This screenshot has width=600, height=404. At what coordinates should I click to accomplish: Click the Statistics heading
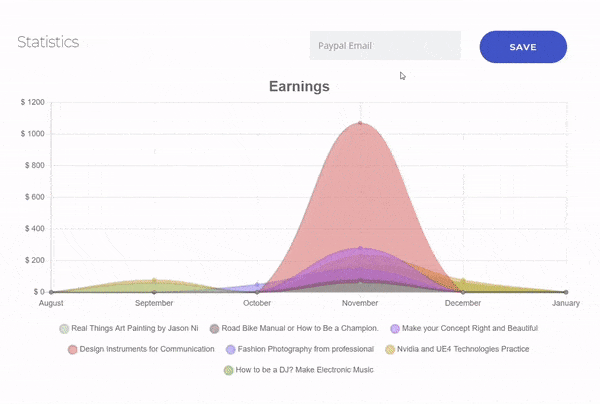pos(47,42)
